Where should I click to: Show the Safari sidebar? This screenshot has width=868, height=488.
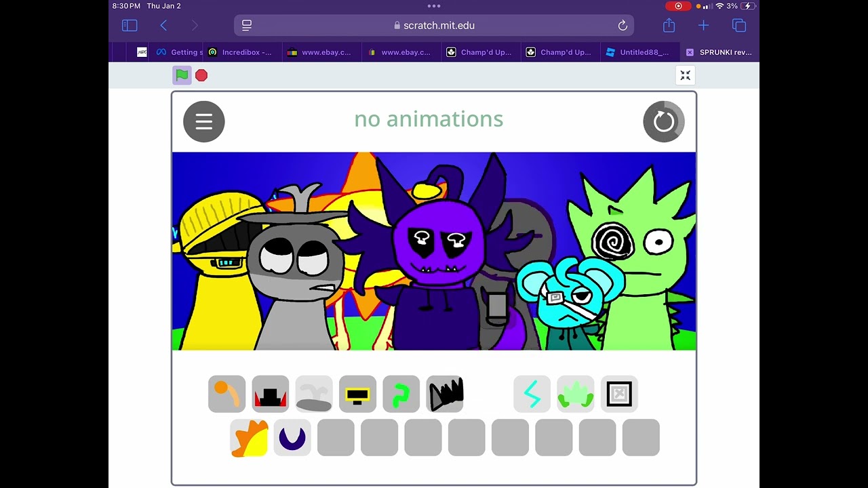(130, 26)
